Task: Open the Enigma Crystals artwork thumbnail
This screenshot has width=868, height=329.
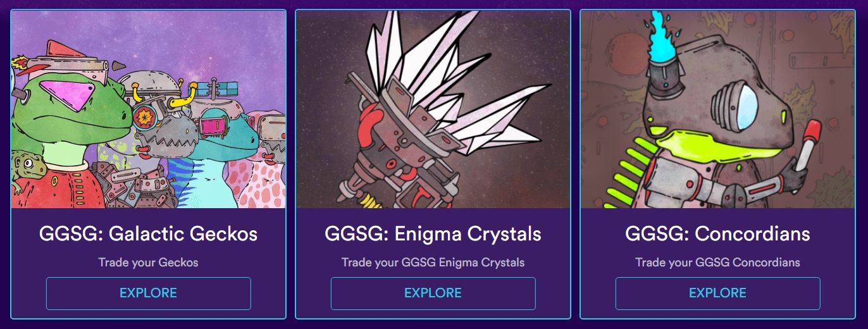Action: click(433, 109)
